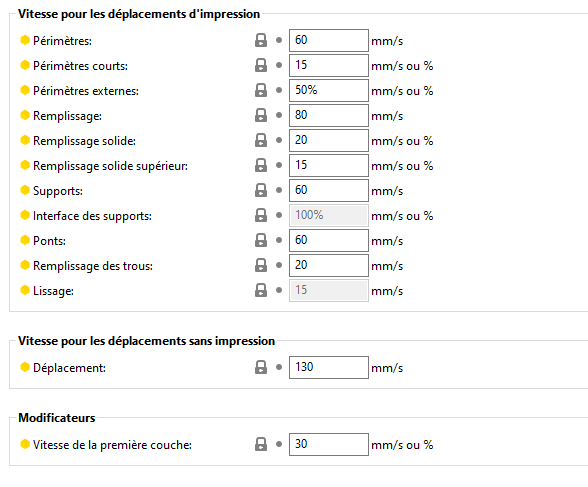The height and width of the screenshot is (487, 588).
Task: Click the Déplacement 130 speed field
Action: pyautogui.click(x=329, y=367)
